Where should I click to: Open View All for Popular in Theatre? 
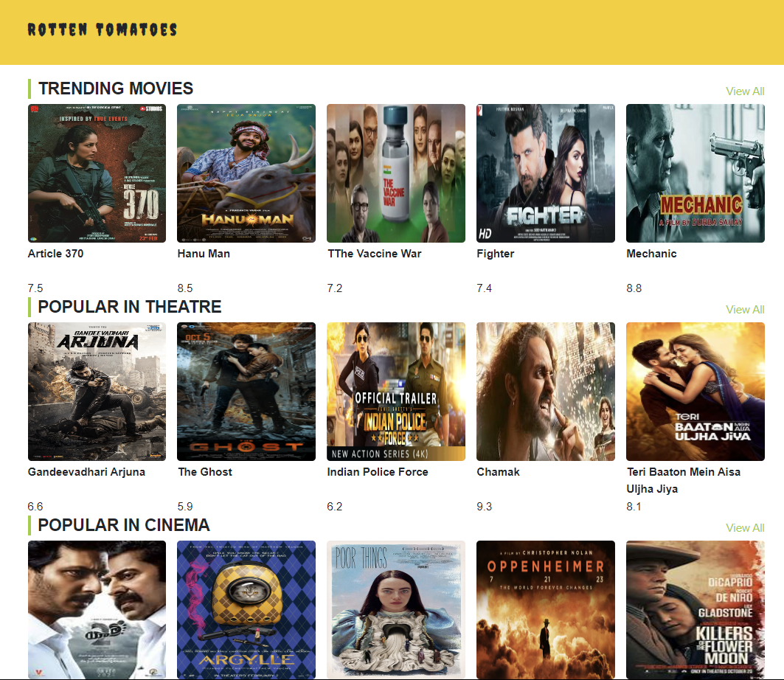745,310
